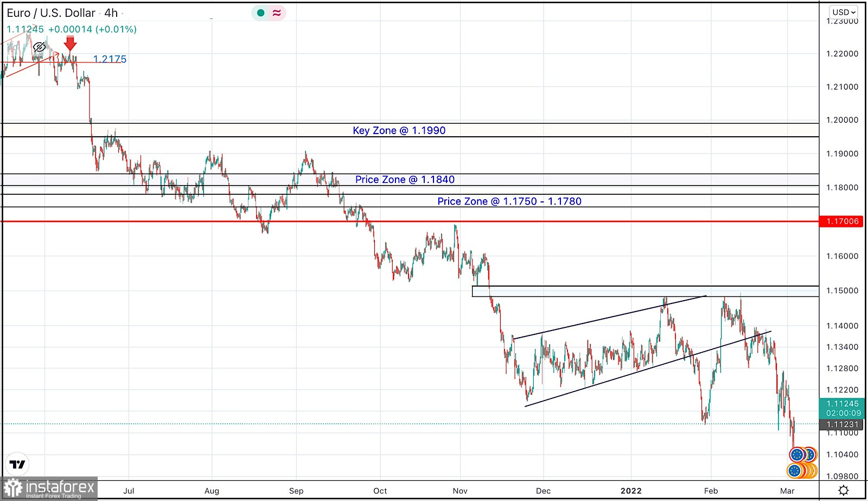868x501 pixels.
Task: Click 1.20000 on the price scale
Action: 842,120
